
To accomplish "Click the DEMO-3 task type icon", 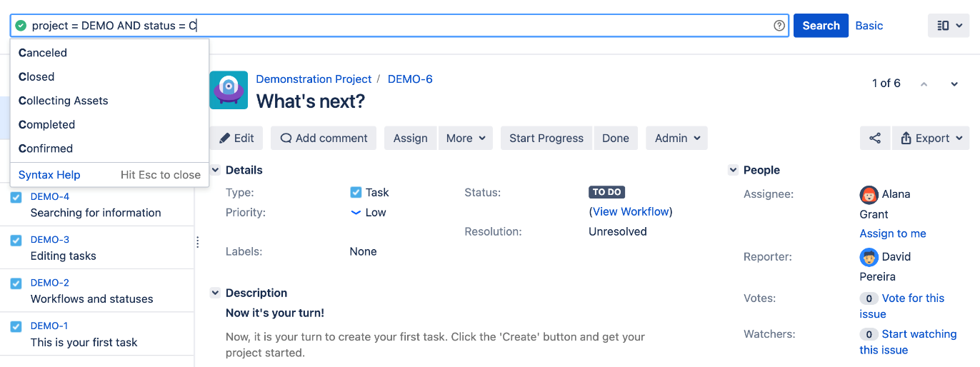I will [16, 240].
